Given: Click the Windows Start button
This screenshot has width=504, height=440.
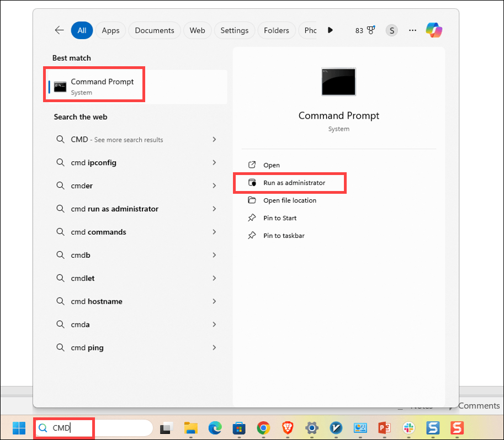Looking at the screenshot, I should (19, 428).
